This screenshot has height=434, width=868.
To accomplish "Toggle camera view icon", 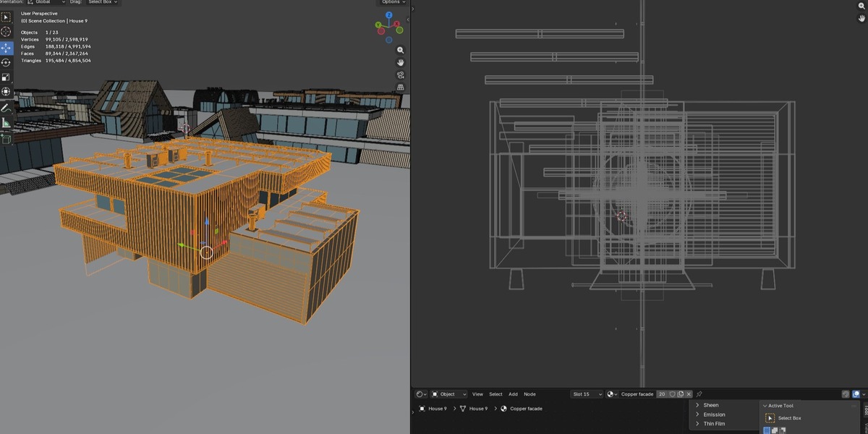I will click(x=400, y=75).
